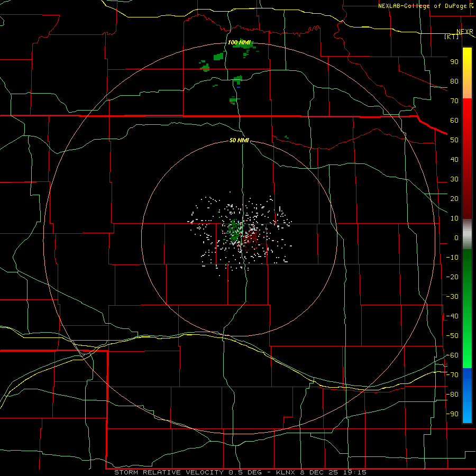Click the -70 legend value

click(x=452, y=375)
